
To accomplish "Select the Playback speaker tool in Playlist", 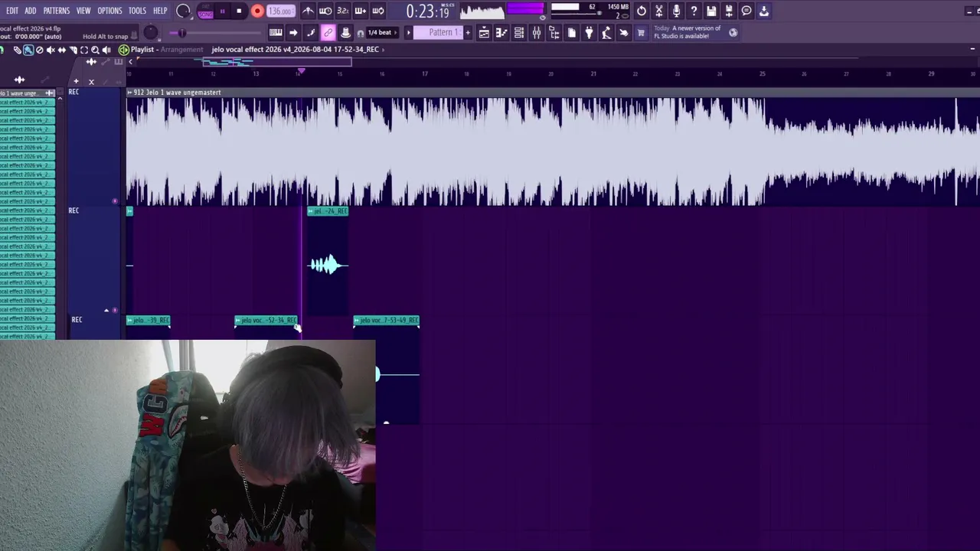I will [106, 50].
